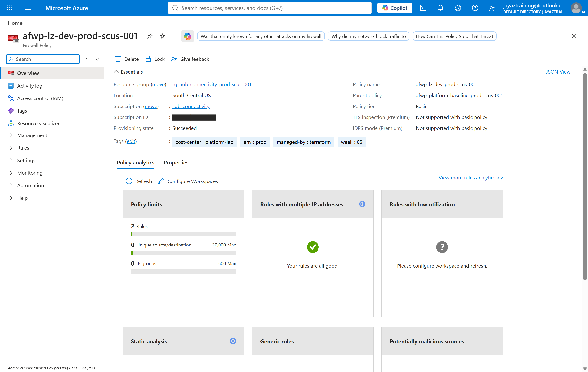Click the Copilot button in header
The image size is (588, 372).
(395, 8)
